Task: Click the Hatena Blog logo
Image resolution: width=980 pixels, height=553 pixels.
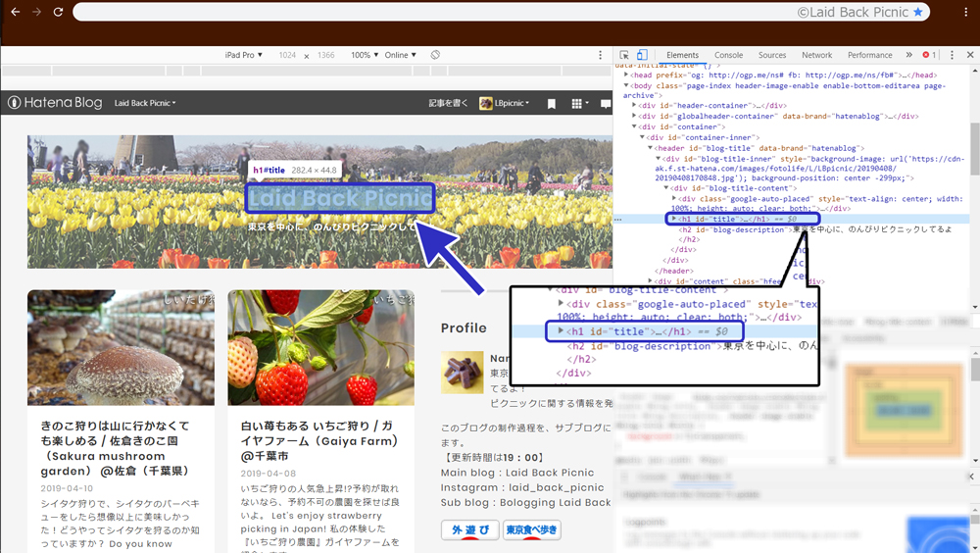Action: click(x=55, y=103)
